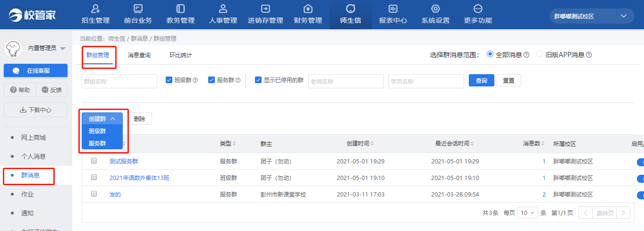Screen dimensions: 644x231
Task: Open the 胖嘟嘟测试校区 campus dropdown
Action: [x=592, y=16]
